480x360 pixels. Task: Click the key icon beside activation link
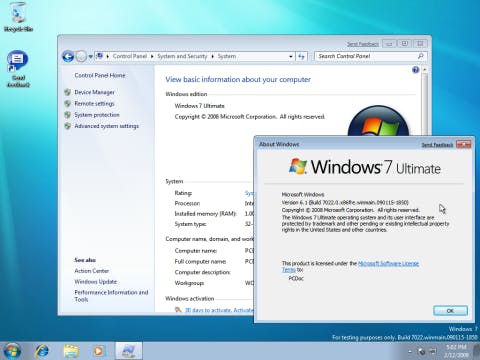tap(178, 310)
